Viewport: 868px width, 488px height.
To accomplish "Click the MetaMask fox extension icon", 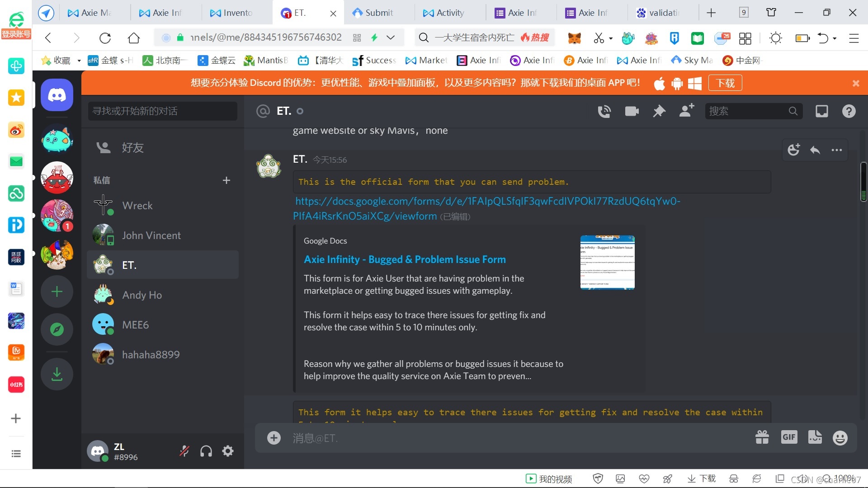I will 574,38.
